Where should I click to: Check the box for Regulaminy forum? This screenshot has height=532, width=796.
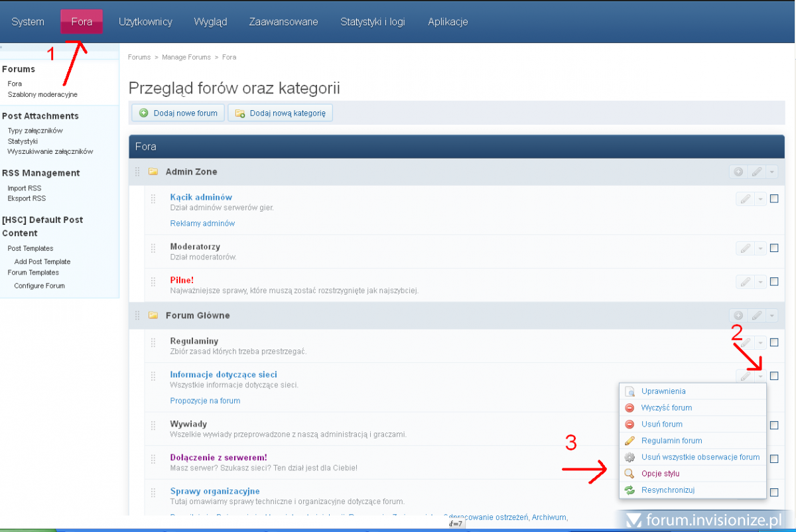[774, 342]
